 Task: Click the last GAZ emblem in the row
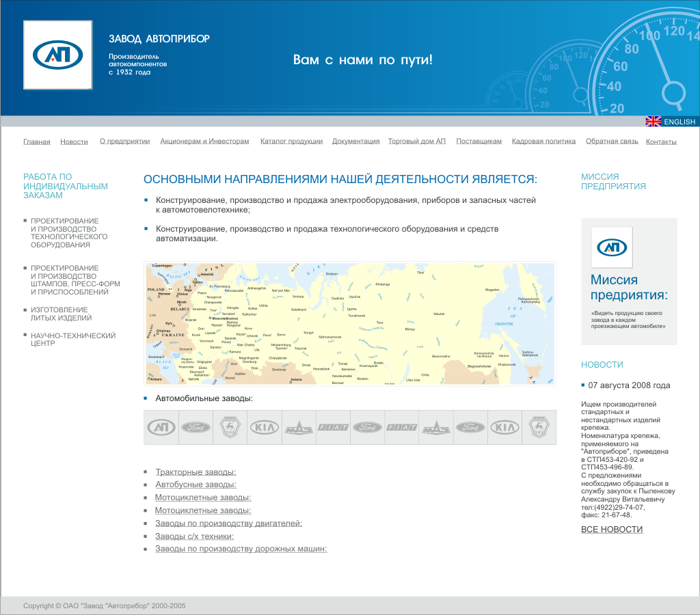(x=539, y=426)
